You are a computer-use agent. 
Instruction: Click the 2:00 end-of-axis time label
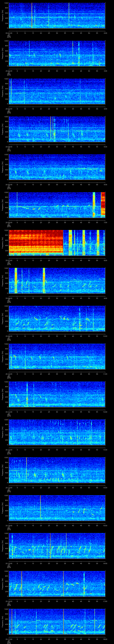[105, 33]
